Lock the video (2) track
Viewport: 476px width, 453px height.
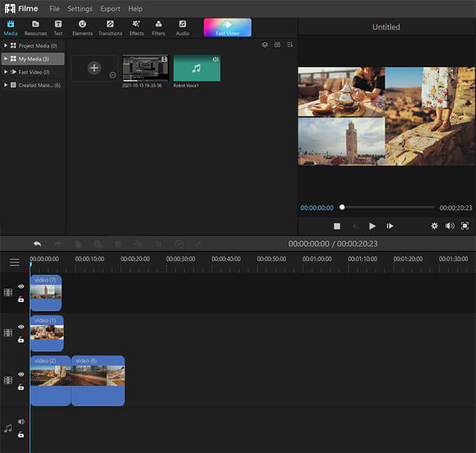(21, 387)
